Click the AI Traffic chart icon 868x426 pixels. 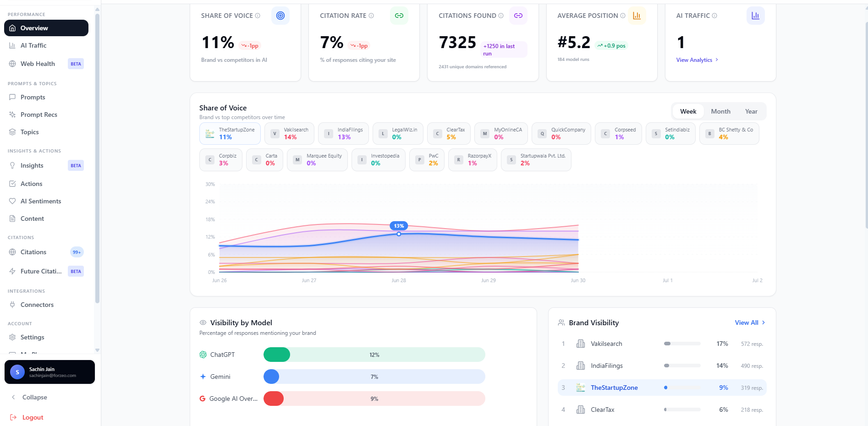coord(755,16)
